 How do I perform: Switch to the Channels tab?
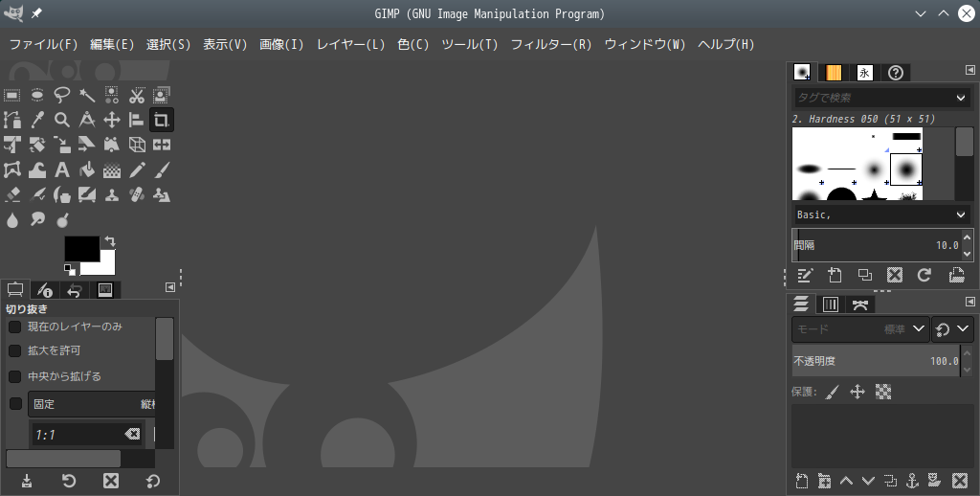(831, 304)
